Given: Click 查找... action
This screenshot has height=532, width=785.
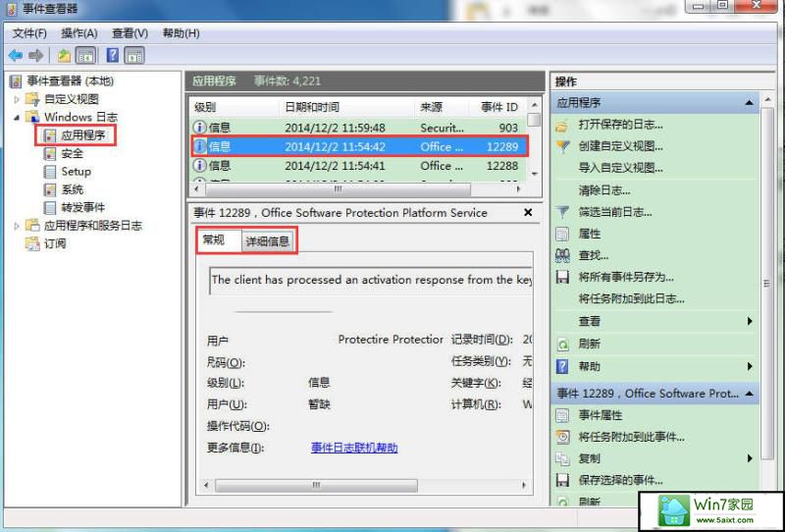Looking at the screenshot, I should [594, 255].
